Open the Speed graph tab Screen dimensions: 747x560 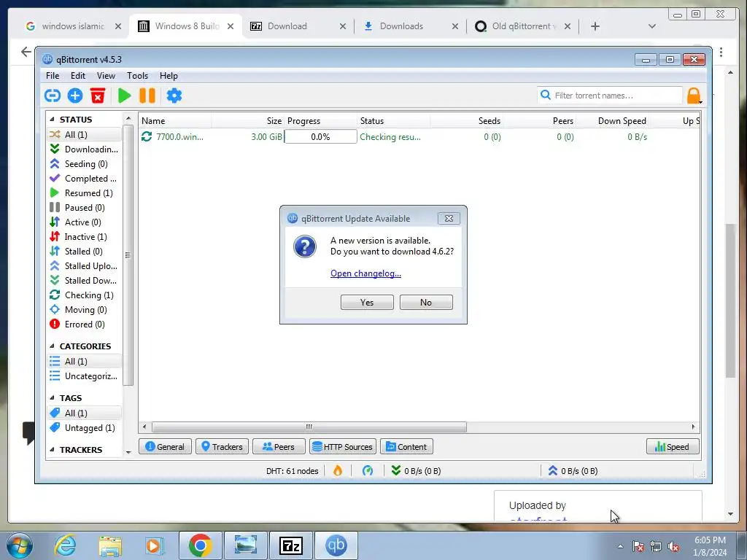click(x=673, y=447)
